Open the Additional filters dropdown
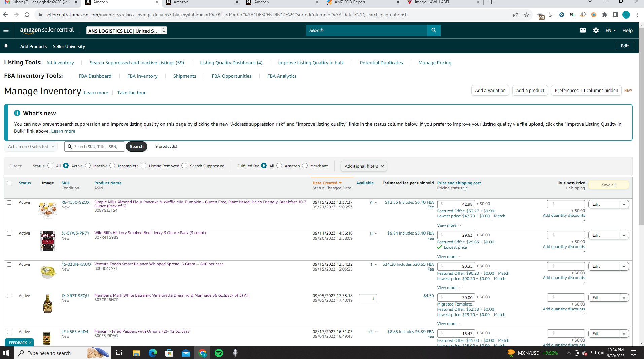The width and height of the screenshot is (644, 359). coord(364,166)
